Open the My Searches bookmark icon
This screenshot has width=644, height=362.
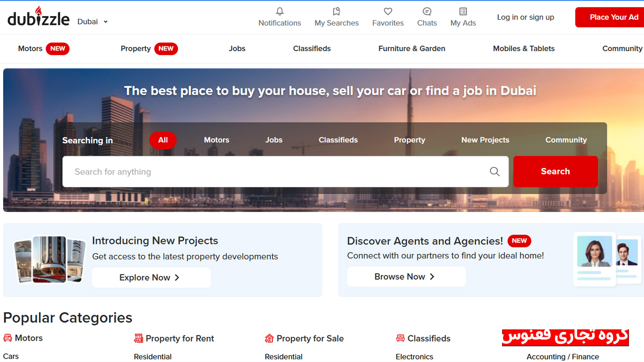[336, 12]
